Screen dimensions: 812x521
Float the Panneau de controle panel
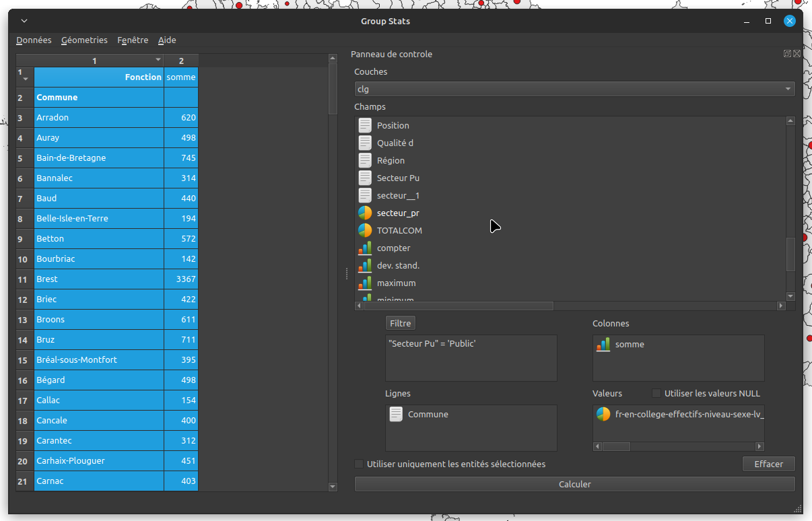(x=787, y=54)
